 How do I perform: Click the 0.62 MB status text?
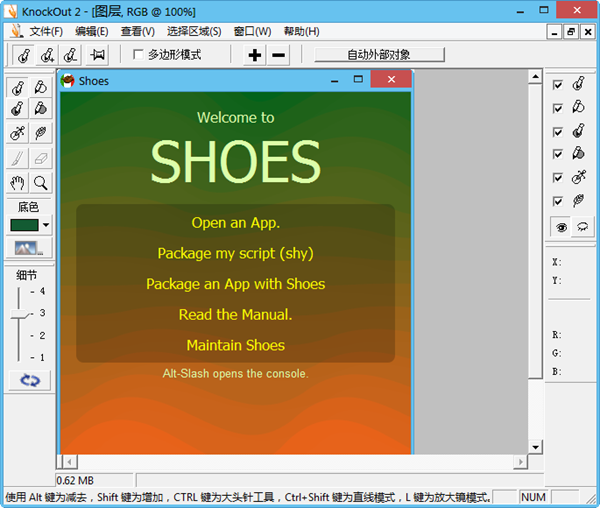coord(75,480)
